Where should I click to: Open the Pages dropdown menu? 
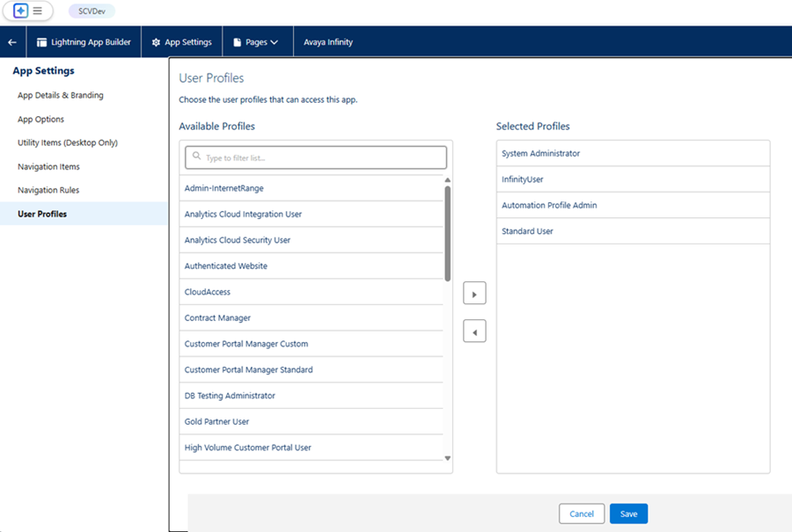258,42
